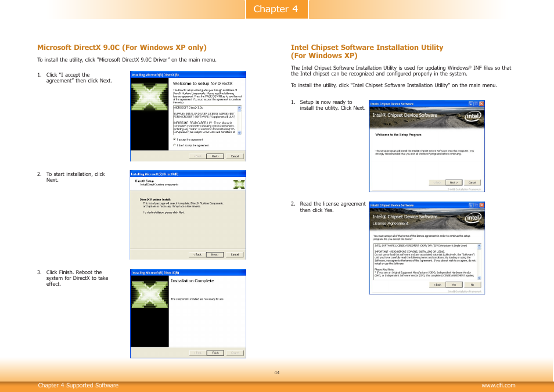Click small DirectX icon in DirectX Setup header
The width and height of the screenshot is (554, 392).
(239, 184)
